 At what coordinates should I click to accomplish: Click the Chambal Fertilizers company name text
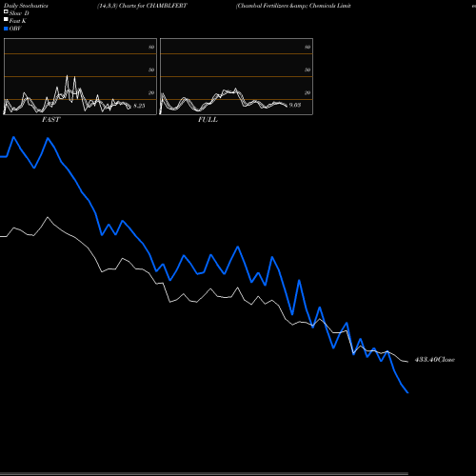tap(293, 6)
